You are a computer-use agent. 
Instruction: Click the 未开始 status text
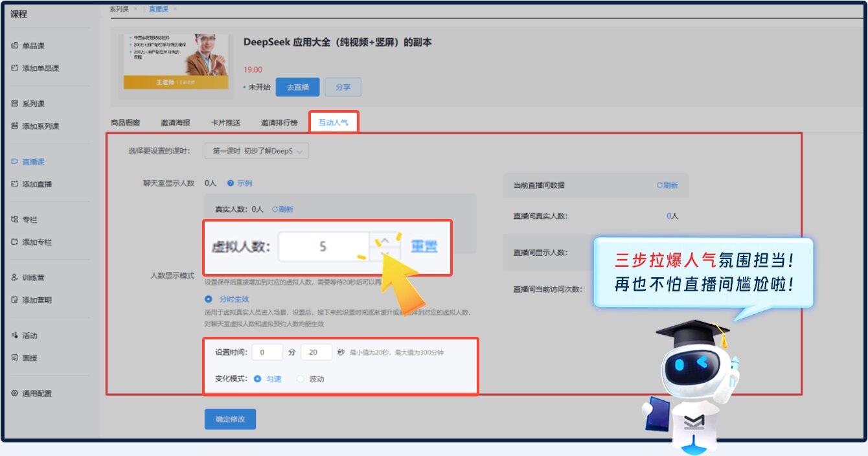(259, 87)
